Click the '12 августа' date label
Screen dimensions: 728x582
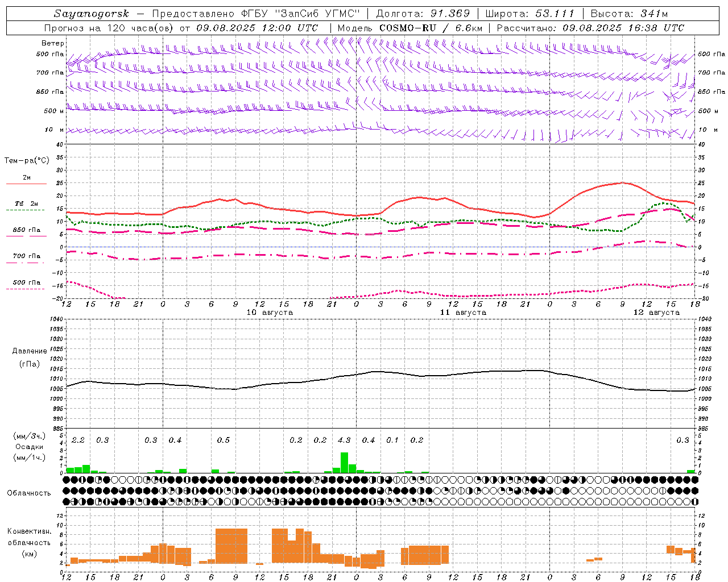(x=656, y=313)
